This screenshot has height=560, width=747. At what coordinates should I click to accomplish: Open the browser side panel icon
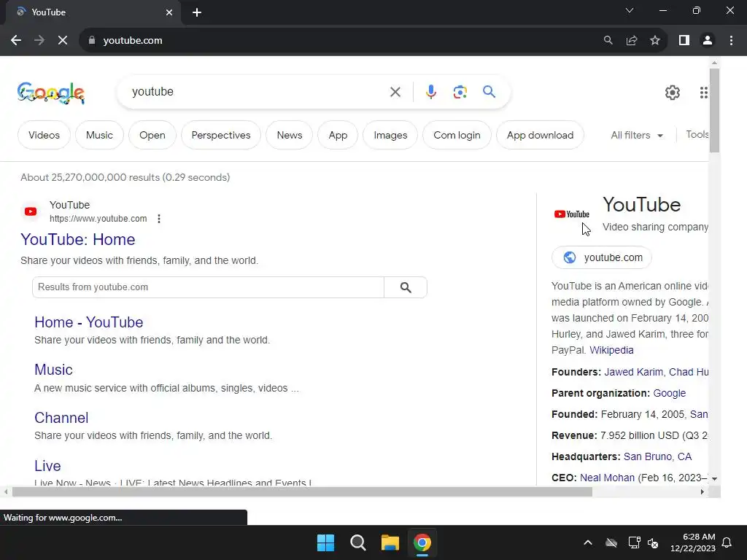coord(684,41)
